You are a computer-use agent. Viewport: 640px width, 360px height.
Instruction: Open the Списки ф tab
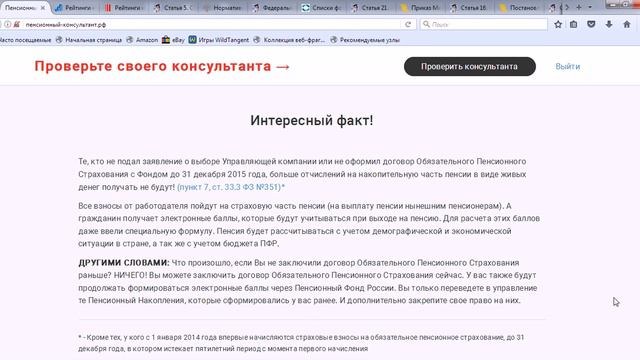click(x=322, y=8)
